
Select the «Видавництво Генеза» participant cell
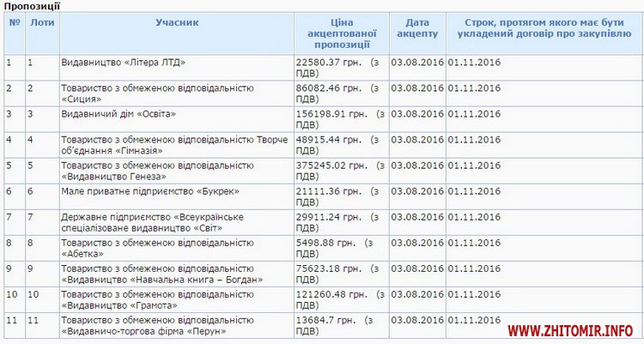(x=157, y=171)
